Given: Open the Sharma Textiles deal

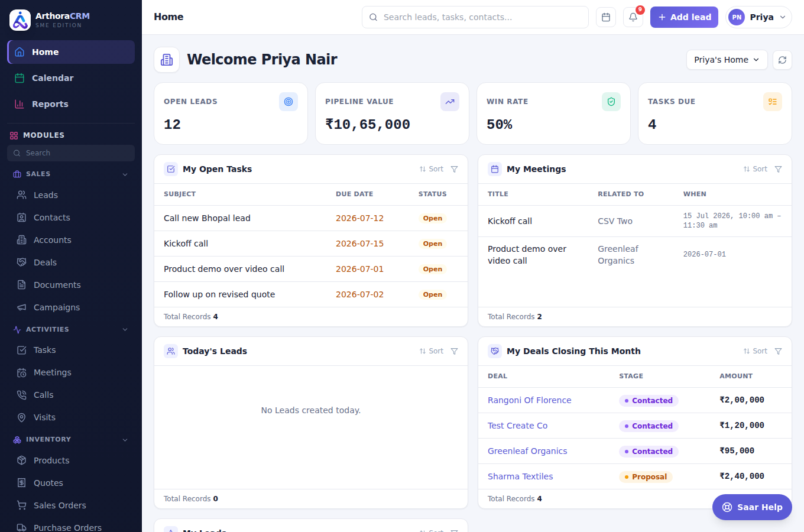Looking at the screenshot, I should pyautogui.click(x=520, y=476).
